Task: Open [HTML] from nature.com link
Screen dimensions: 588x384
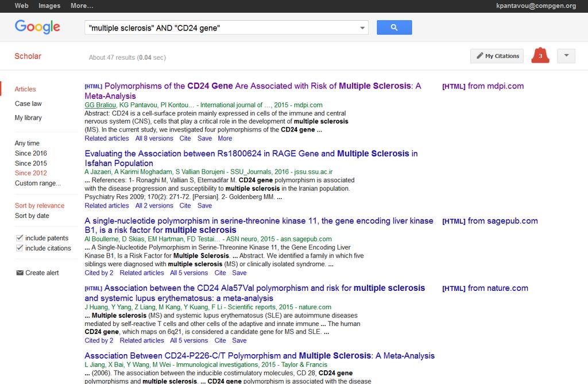Action: tap(485, 288)
